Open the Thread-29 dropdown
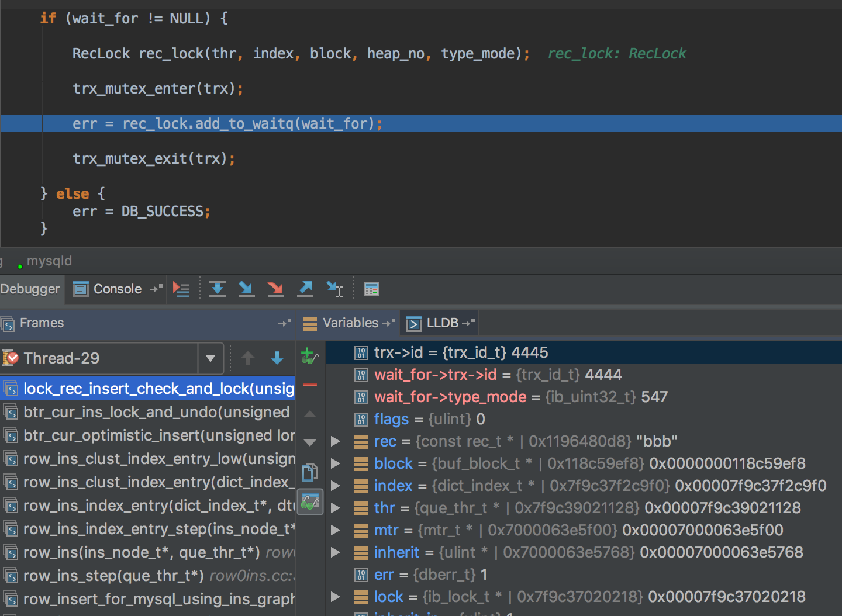The width and height of the screenshot is (842, 616). tap(210, 358)
